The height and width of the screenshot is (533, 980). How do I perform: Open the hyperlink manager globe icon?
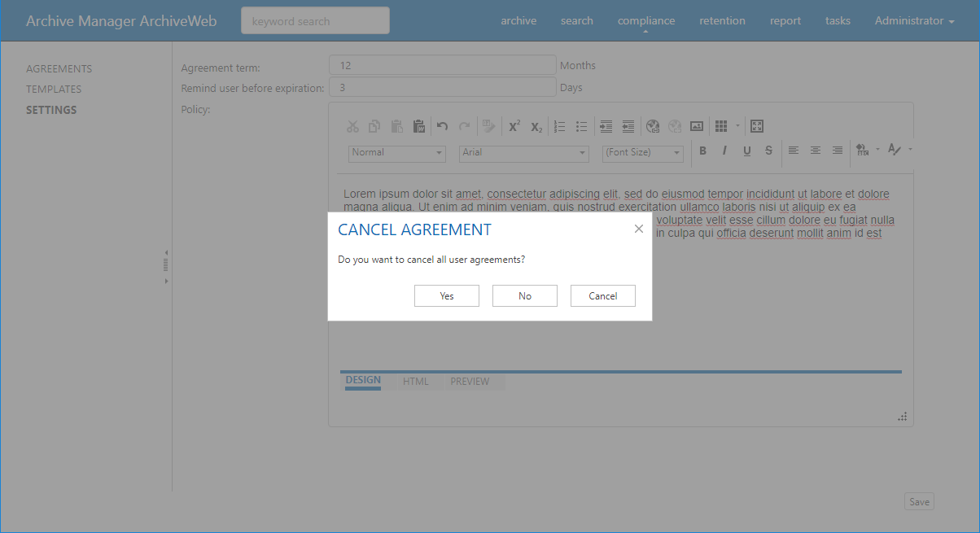coord(652,126)
